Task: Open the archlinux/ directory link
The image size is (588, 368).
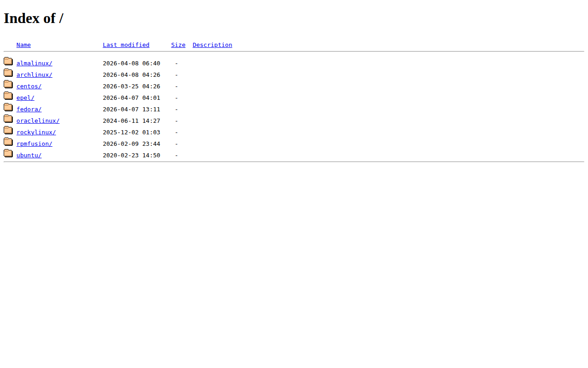Action: point(34,75)
